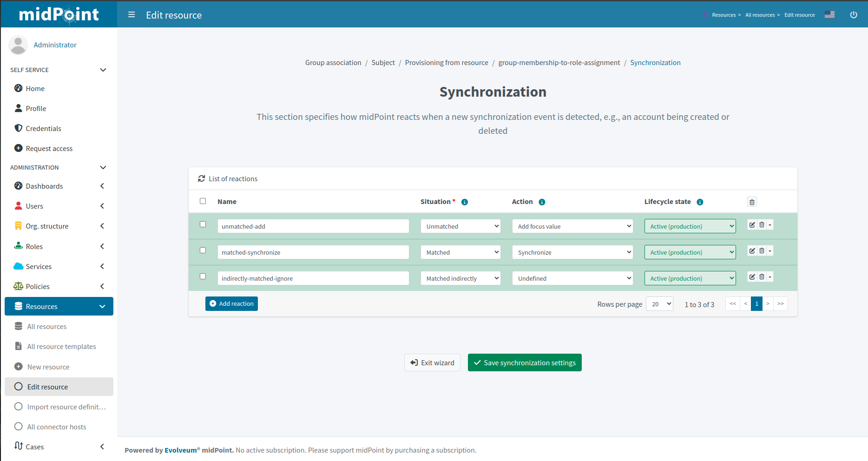
Task: Click the header delete icon above row actions
Action: click(x=752, y=202)
